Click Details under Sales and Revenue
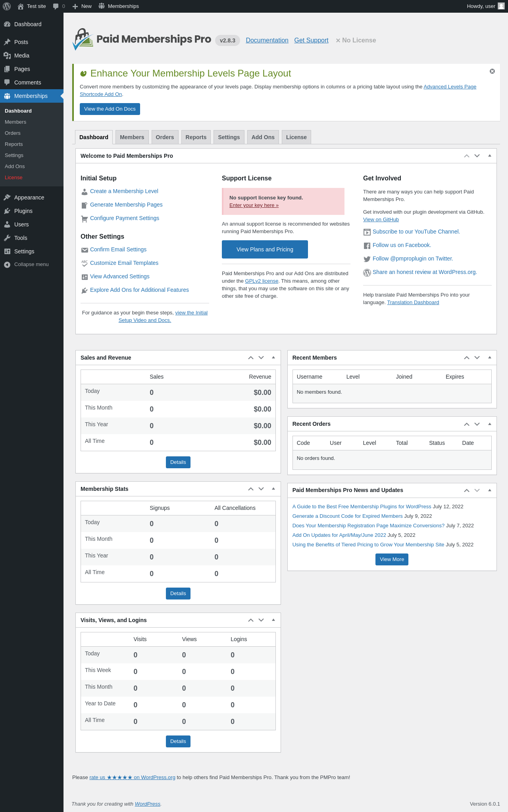Screen dimensions: 508x812 point(178,462)
